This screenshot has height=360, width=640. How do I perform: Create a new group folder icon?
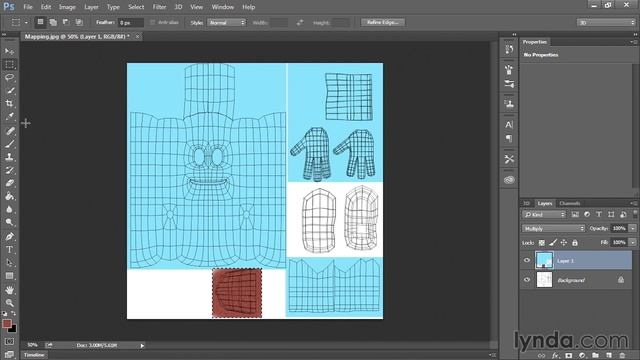click(x=596, y=356)
